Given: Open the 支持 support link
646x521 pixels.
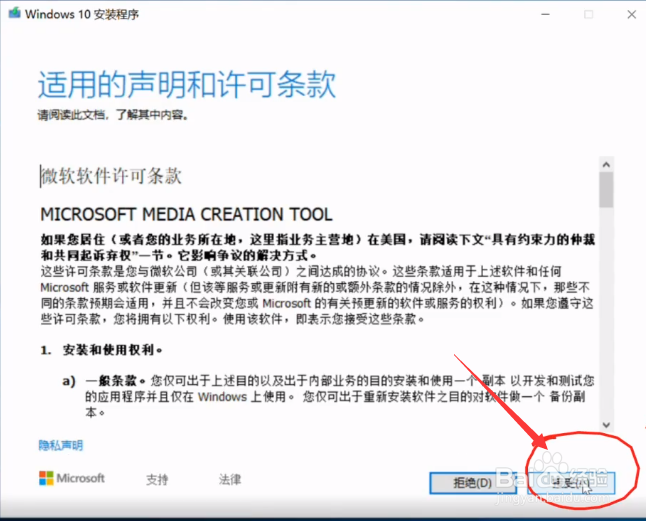Looking at the screenshot, I should tap(157, 479).
